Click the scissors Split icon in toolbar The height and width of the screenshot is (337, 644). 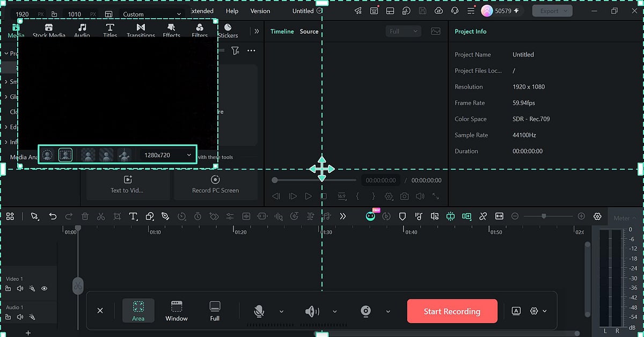tap(101, 216)
